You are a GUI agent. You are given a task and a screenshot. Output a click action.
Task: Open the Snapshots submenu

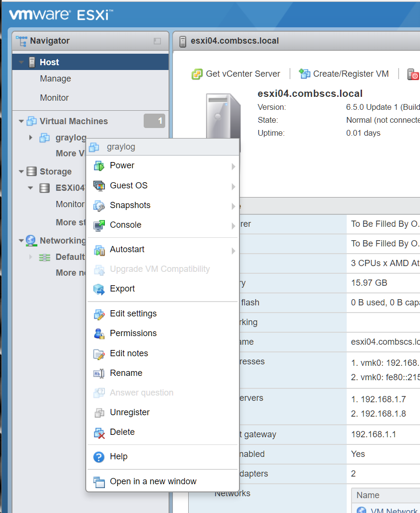click(163, 205)
